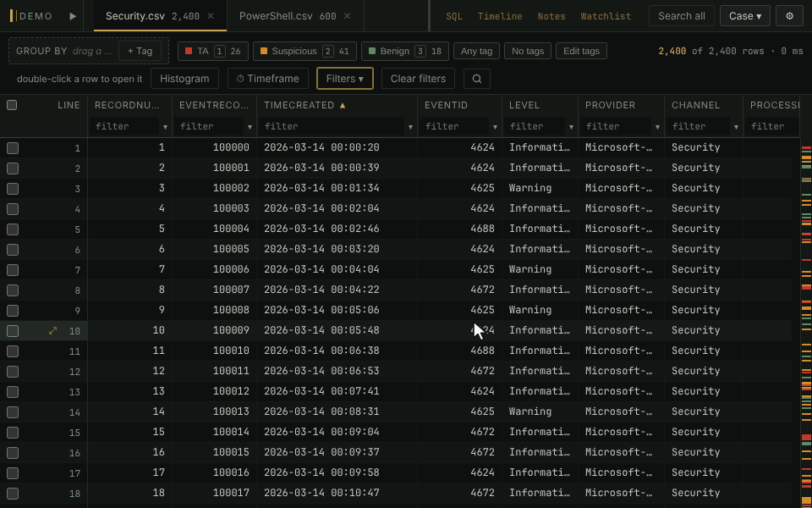Image resolution: width=812 pixels, height=508 pixels.
Task: Open the EVENTID column filter dropdown arrow
Action: (495, 126)
